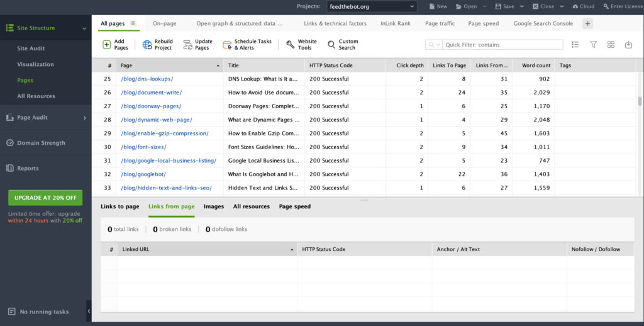Click Reports sidebar icon
This screenshot has width=644, height=326.
click(x=10, y=168)
